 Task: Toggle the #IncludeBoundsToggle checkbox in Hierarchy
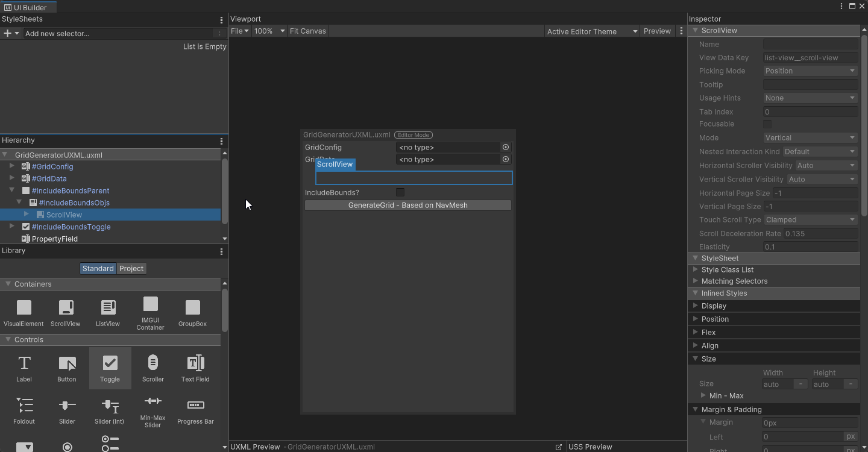[x=25, y=227]
